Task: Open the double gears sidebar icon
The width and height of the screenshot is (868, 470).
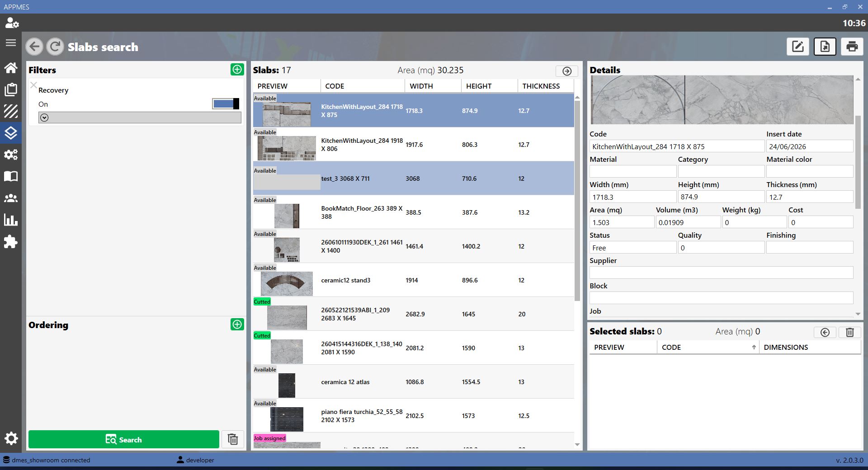Action: coord(11,155)
